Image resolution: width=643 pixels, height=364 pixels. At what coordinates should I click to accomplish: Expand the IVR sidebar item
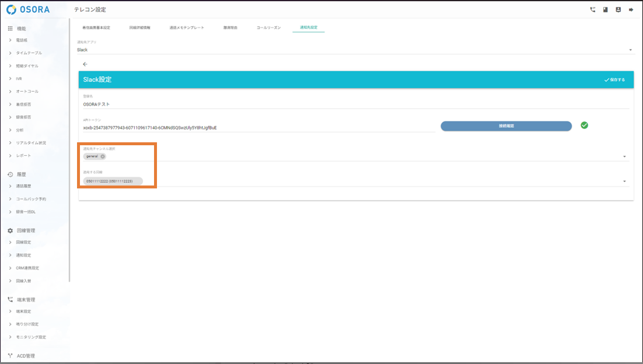(x=19, y=79)
